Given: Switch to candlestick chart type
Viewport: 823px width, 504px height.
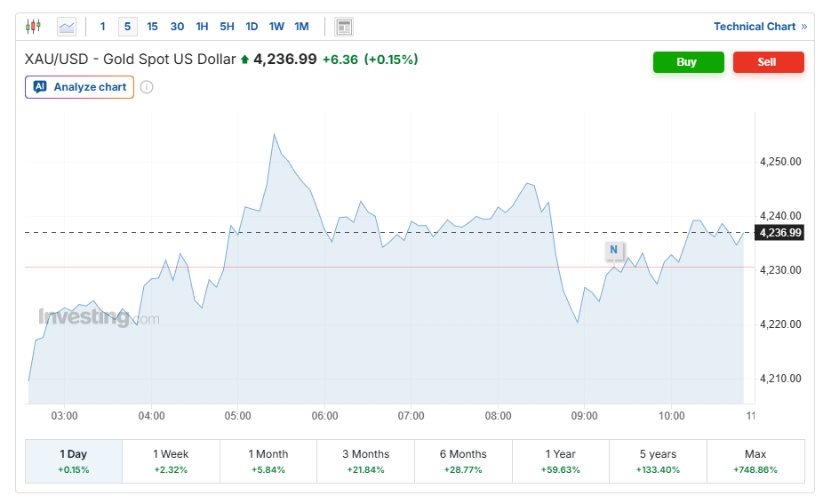Looking at the screenshot, I should pyautogui.click(x=33, y=27).
